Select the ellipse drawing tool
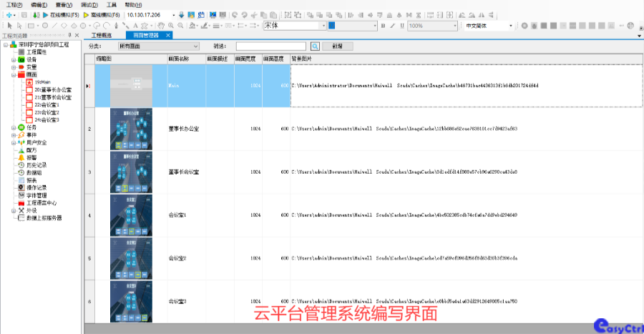Viewport: 644px width, 334px height. tap(45, 26)
